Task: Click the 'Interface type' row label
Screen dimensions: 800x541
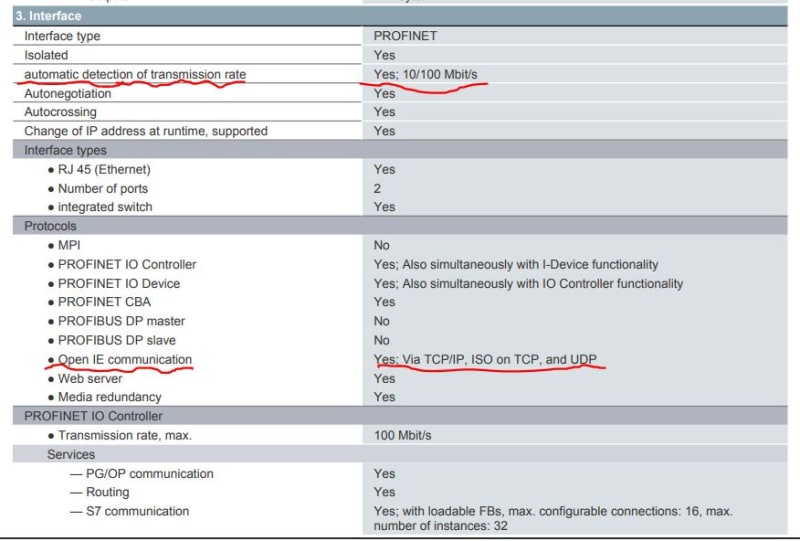Action: pyautogui.click(x=62, y=36)
